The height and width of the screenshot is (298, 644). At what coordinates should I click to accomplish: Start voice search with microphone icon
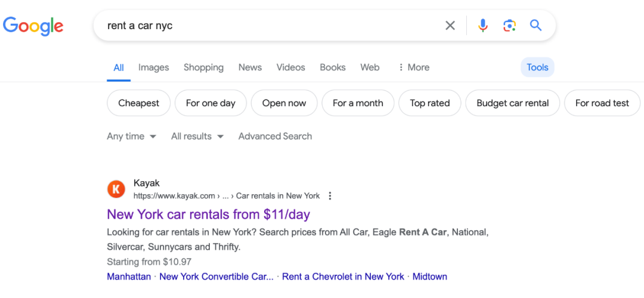483,26
